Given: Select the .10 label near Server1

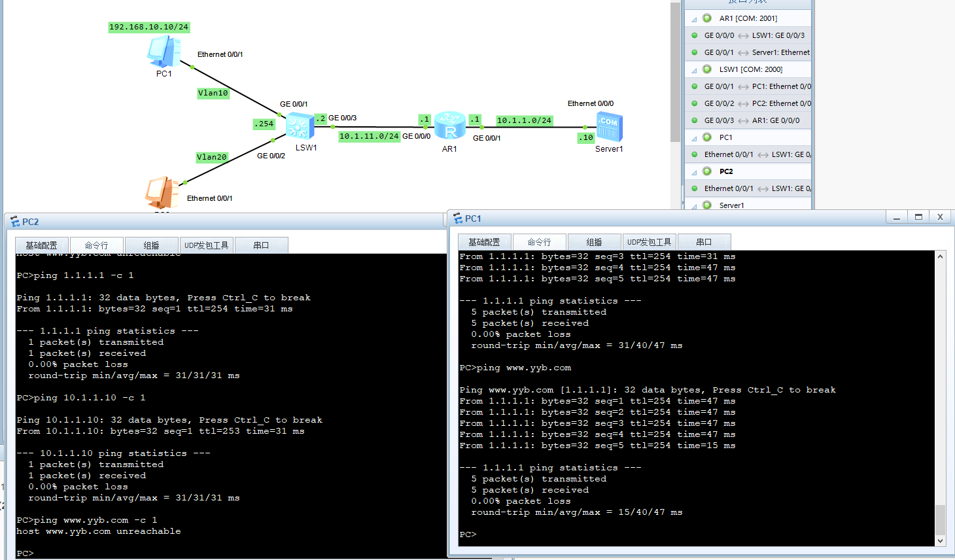Looking at the screenshot, I should click(x=585, y=137).
